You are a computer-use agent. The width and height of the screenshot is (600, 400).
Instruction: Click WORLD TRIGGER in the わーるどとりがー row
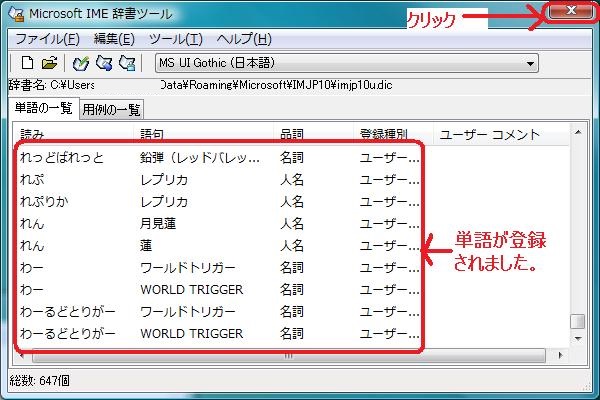click(192, 333)
